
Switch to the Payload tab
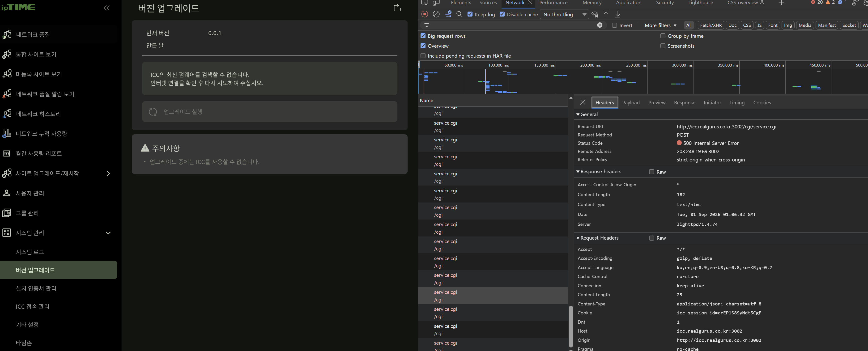click(630, 102)
